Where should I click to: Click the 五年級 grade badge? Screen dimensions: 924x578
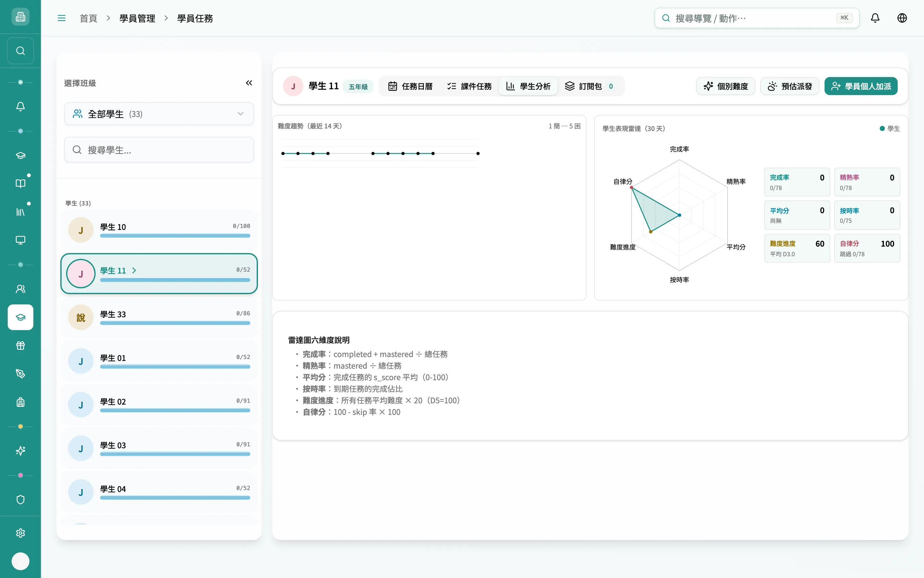point(358,87)
